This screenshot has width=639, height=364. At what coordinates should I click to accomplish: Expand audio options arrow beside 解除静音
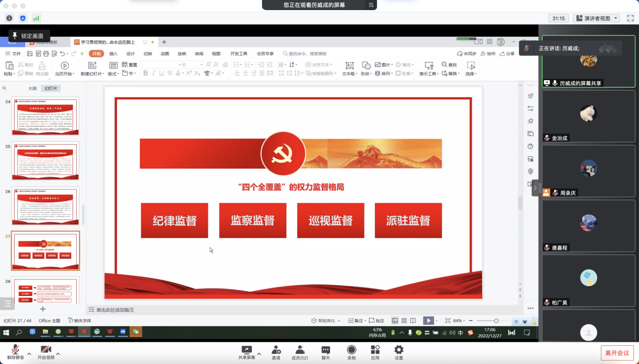click(x=29, y=353)
